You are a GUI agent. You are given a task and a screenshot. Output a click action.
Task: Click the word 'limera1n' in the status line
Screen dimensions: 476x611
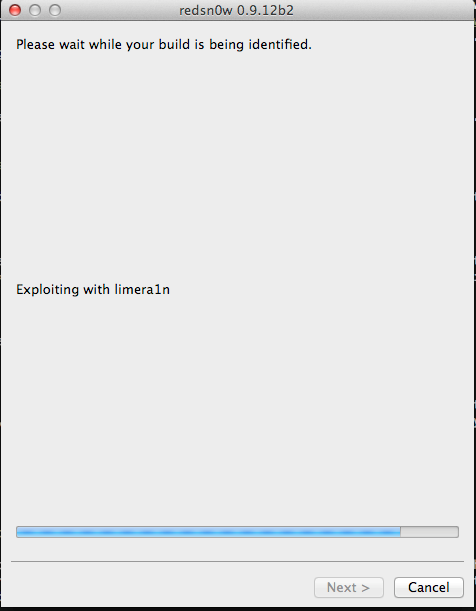(142, 289)
